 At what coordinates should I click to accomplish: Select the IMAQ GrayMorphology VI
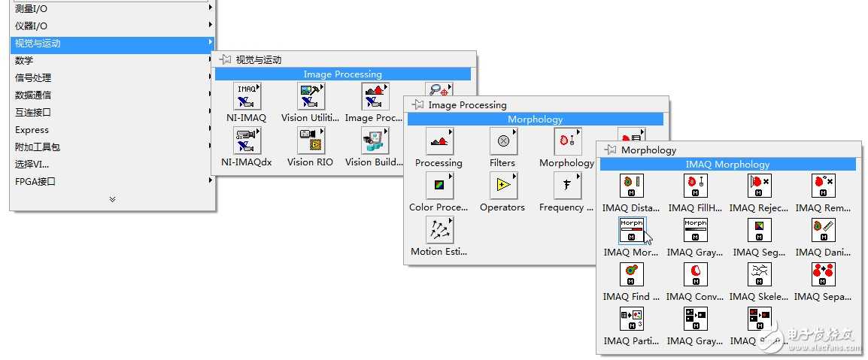pos(696,230)
